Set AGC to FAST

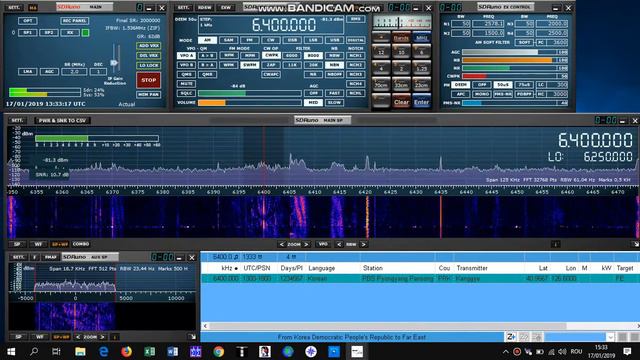[x=334, y=93]
